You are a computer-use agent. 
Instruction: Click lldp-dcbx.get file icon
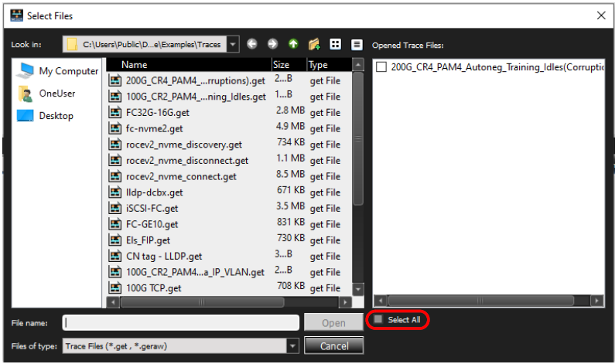pos(115,192)
